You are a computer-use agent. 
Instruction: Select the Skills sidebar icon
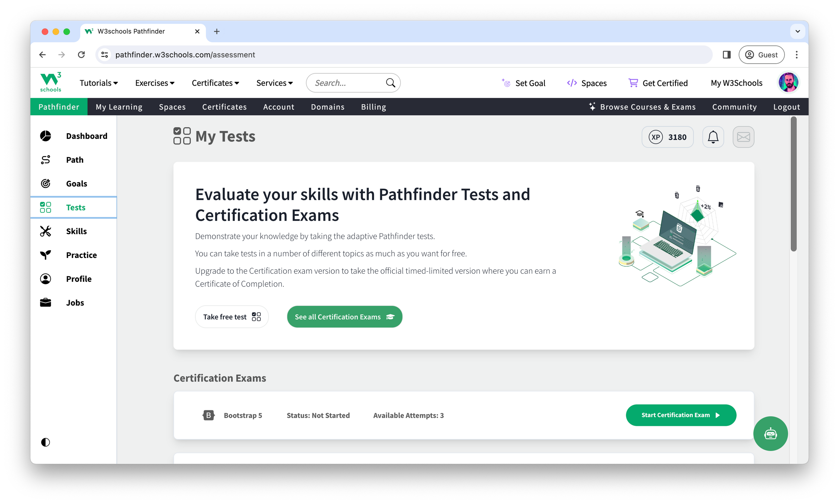pyautogui.click(x=45, y=231)
